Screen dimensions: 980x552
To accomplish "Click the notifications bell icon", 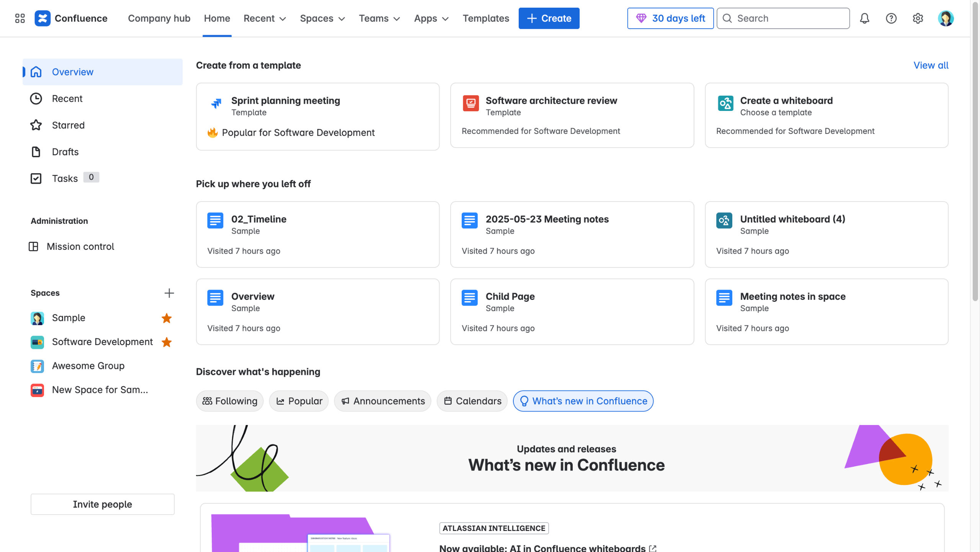I will coord(864,18).
